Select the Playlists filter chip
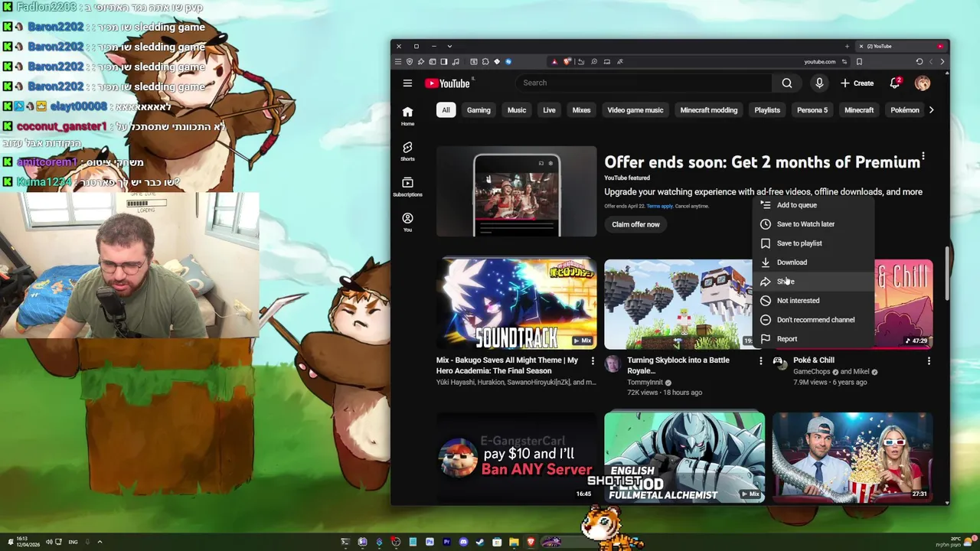Image resolution: width=980 pixels, height=551 pixels. pyautogui.click(x=767, y=110)
